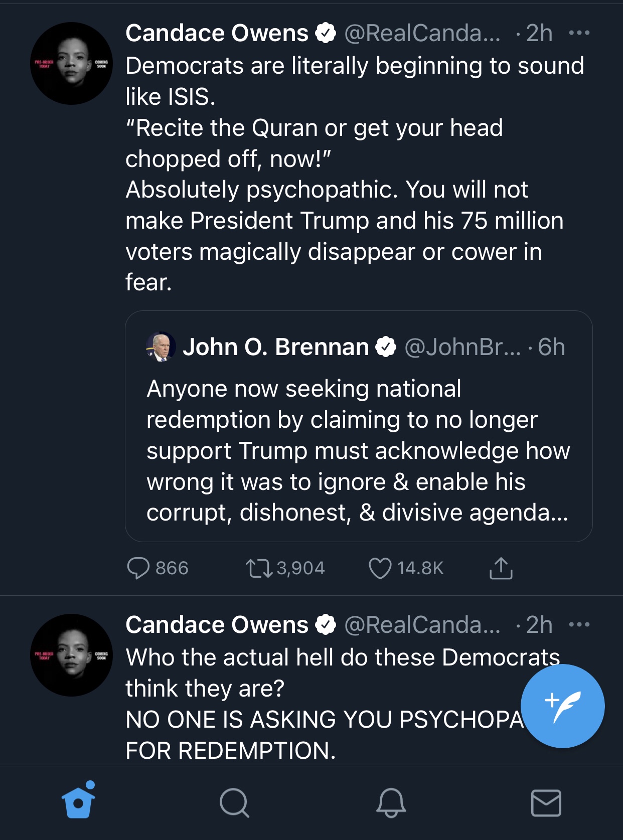This screenshot has height=840, width=623.
Task: Open the quoted John O. Brennan tweet
Action: [358, 450]
